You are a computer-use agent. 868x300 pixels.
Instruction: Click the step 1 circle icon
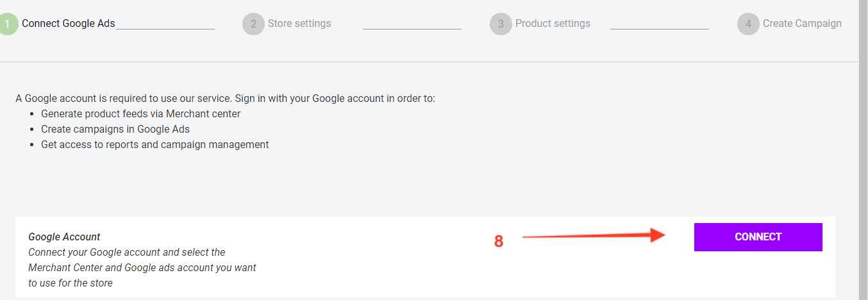click(8, 24)
